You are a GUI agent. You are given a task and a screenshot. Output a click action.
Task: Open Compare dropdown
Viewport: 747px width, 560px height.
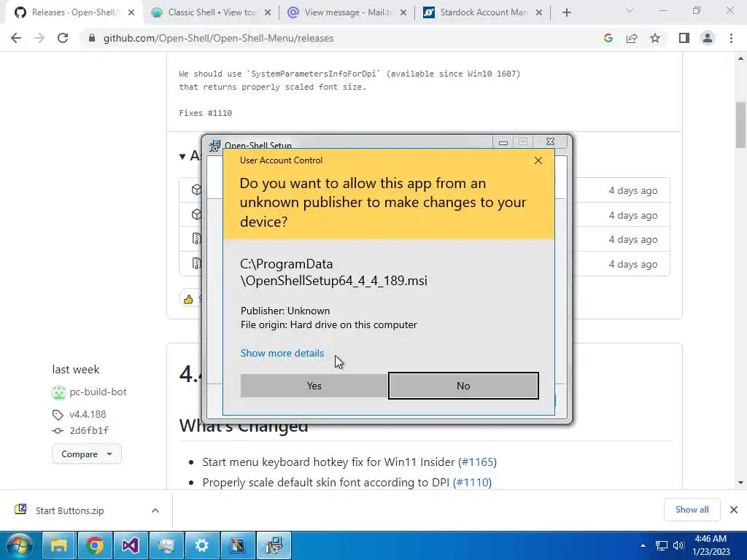coord(87,454)
